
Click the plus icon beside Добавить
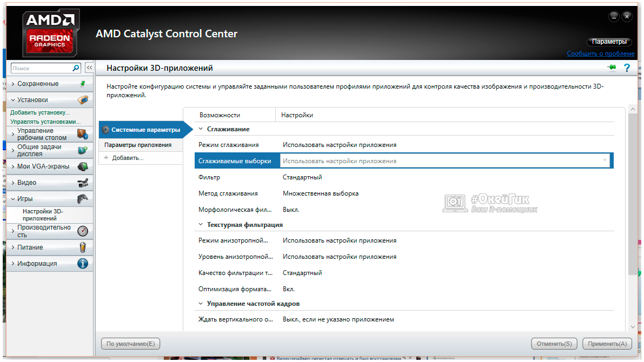[x=106, y=158]
